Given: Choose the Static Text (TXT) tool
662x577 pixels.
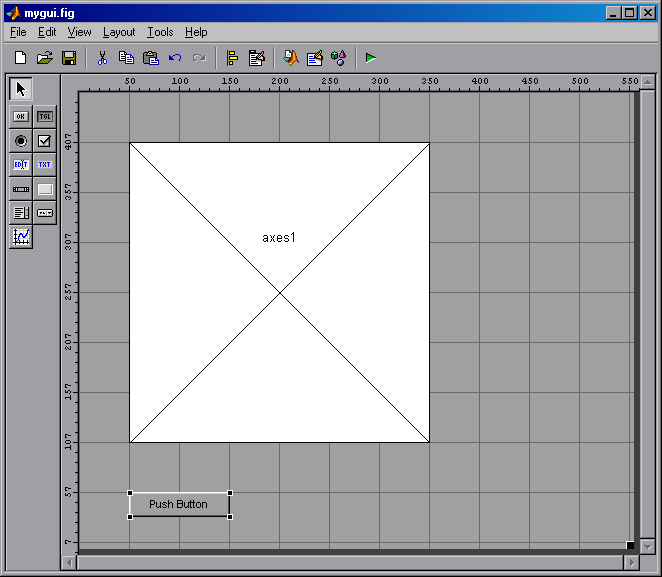Looking at the screenshot, I should coord(45,164).
